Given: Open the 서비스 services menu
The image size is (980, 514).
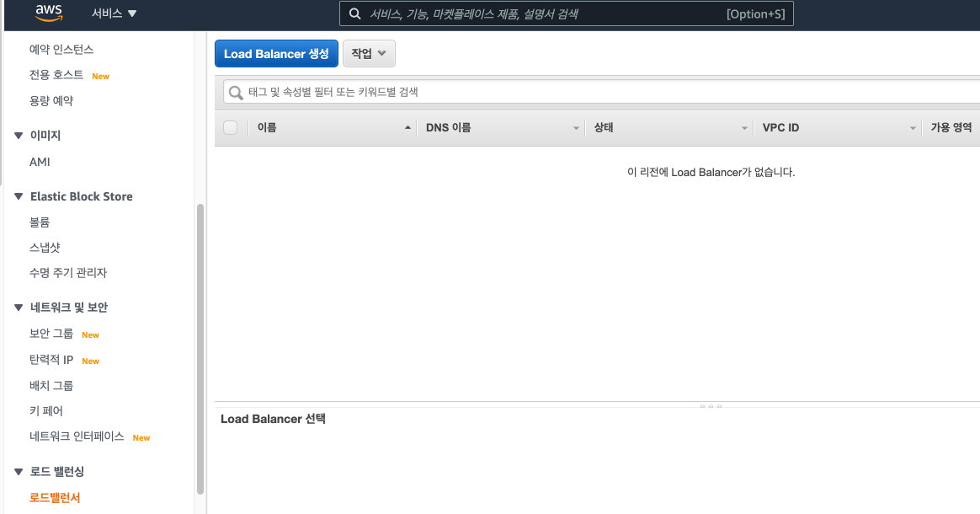Looking at the screenshot, I should (114, 13).
